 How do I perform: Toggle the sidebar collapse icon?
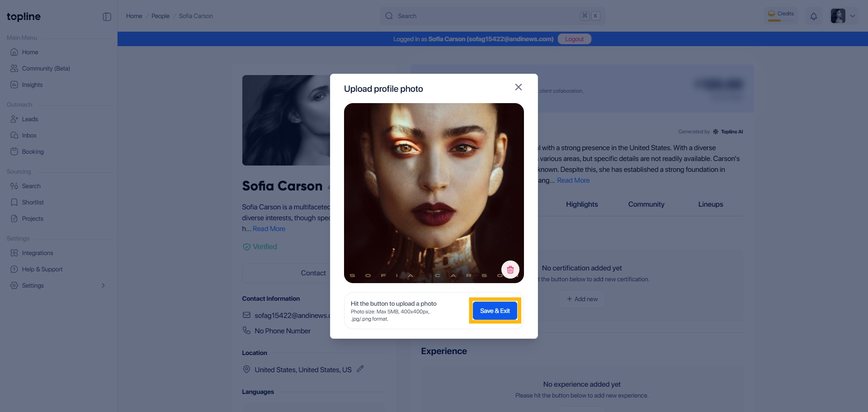(107, 17)
